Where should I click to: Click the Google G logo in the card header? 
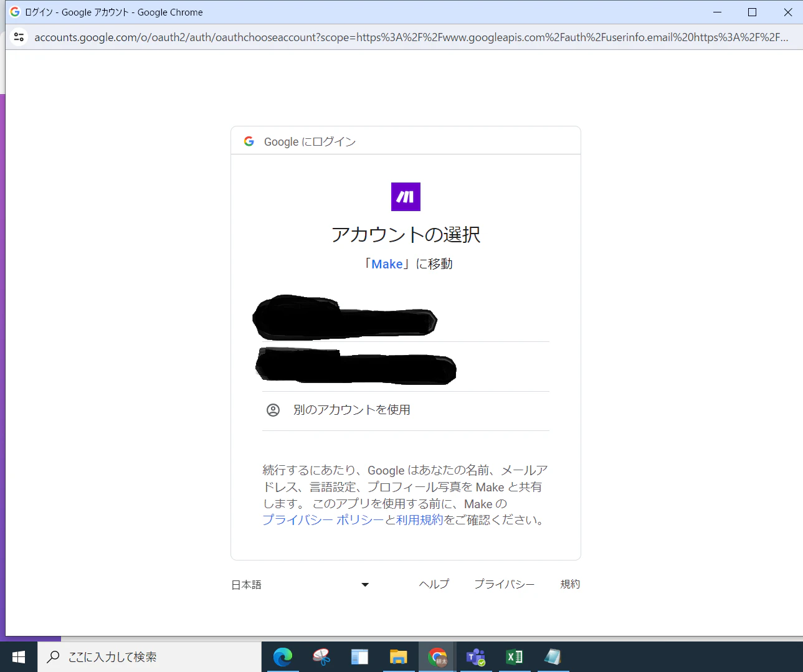pyautogui.click(x=249, y=141)
